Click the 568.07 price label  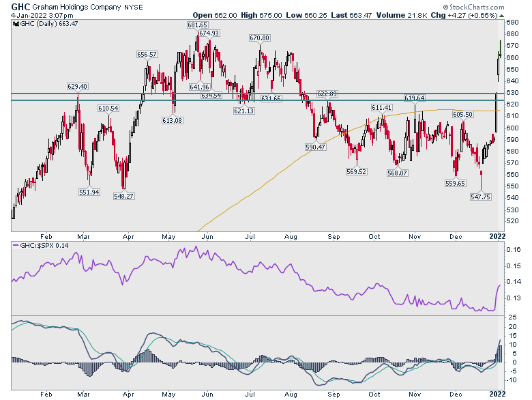click(x=398, y=173)
